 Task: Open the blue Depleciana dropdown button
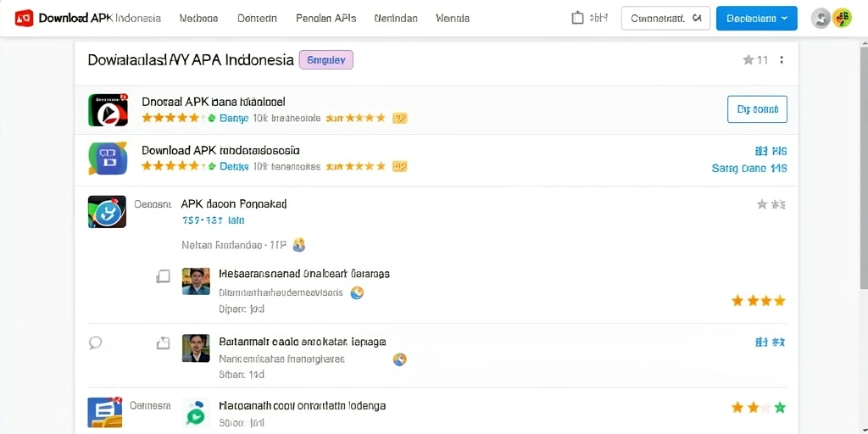[x=757, y=19]
